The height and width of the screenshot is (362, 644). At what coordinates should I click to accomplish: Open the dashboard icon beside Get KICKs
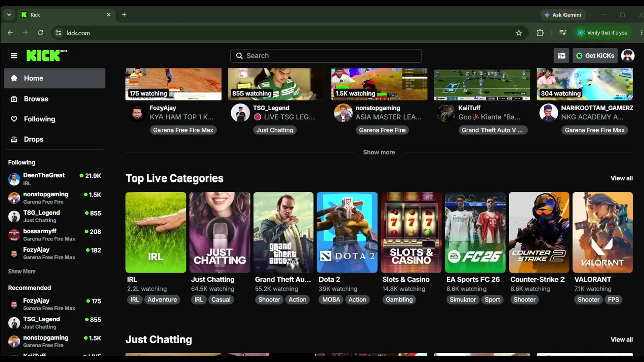pos(561,56)
